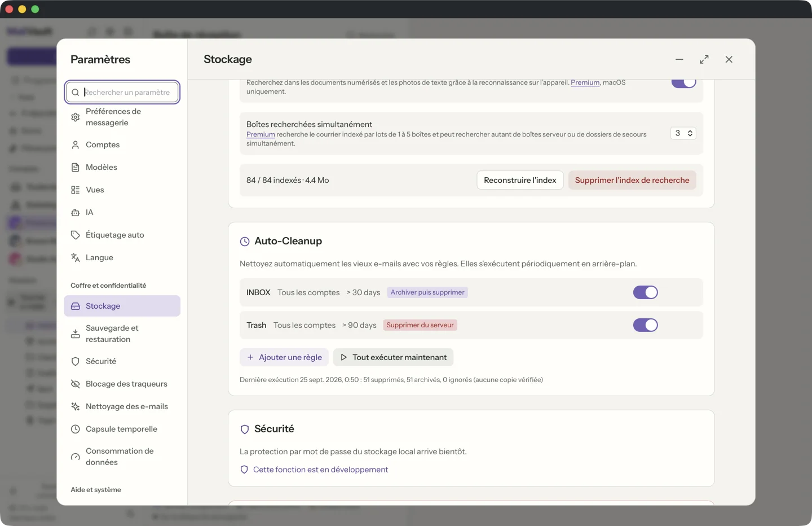Click Reconstruire l'index button

[x=520, y=180]
